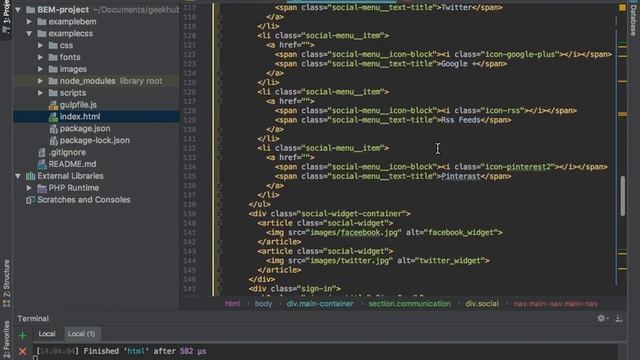The image size is (640, 360).
Task: Click div.social breadcrumb
Action: coord(482,304)
